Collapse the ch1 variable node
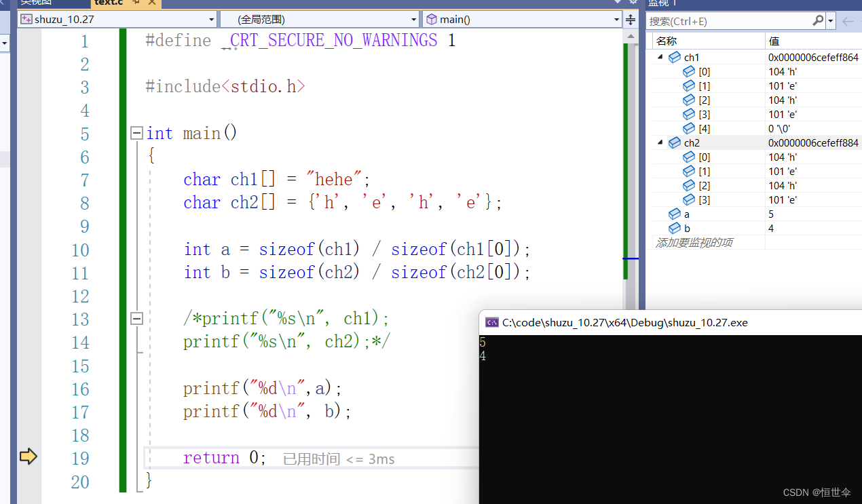This screenshot has width=862, height=504. 660,58
